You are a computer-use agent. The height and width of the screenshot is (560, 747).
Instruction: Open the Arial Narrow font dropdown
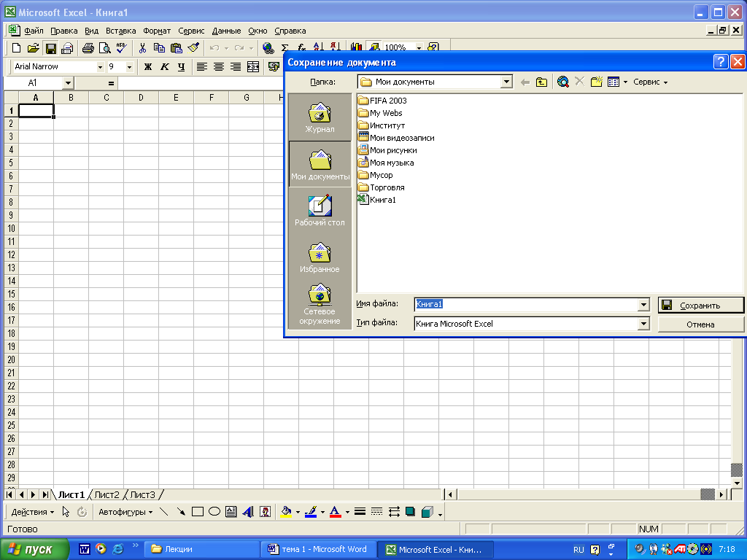coord(100,67)
